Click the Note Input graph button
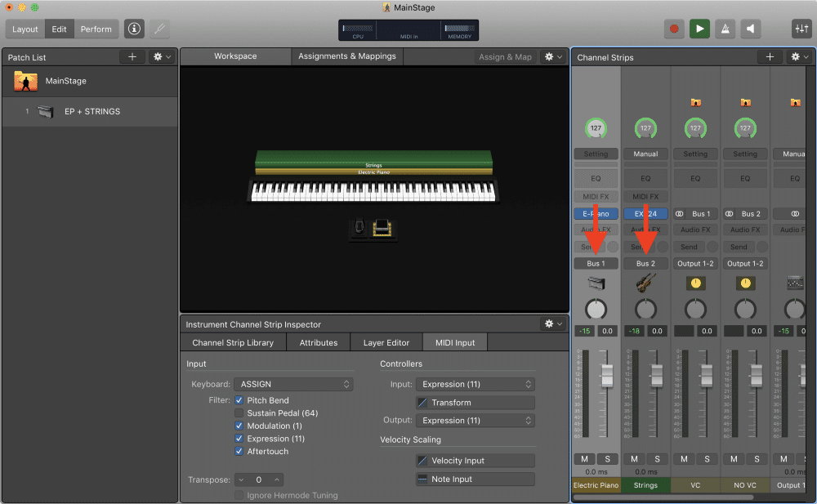The height and width of the screenshot is (504, 817). point(475,479)
